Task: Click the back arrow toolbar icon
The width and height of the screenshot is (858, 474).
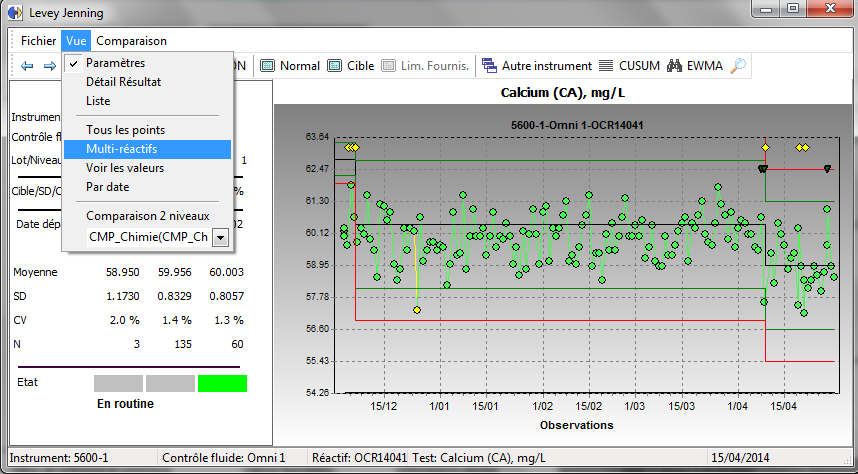Action: pyautogui.click(x=27, y=66)
